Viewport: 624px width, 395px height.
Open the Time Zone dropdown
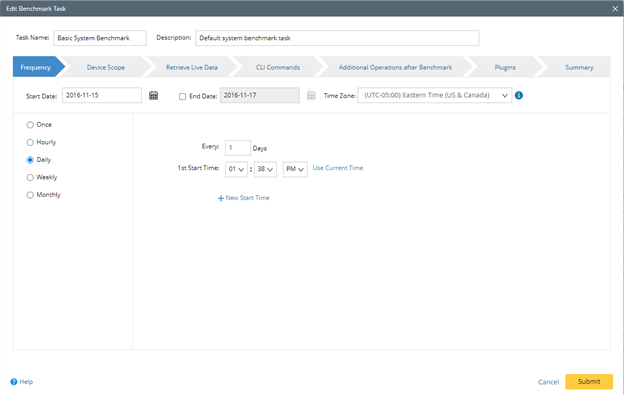coord(435,95)
